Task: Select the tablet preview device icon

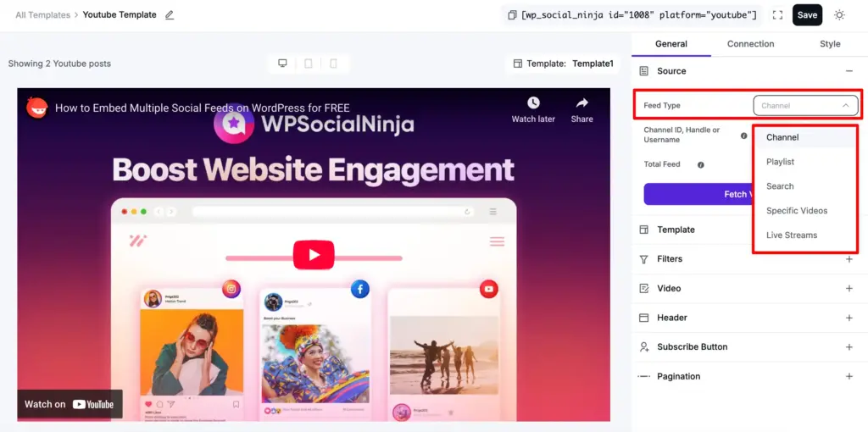Action: [x=309, y=63]
